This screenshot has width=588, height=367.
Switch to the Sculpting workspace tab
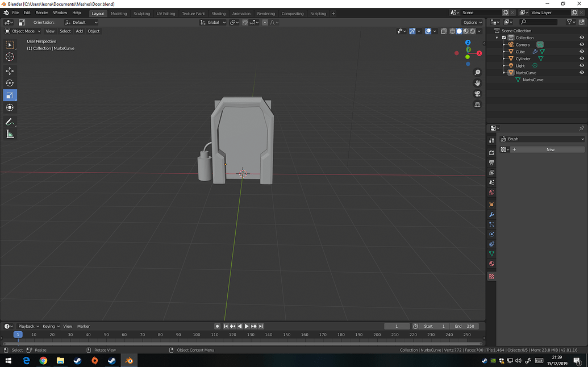pyautogui.click(x=142, y=14)
